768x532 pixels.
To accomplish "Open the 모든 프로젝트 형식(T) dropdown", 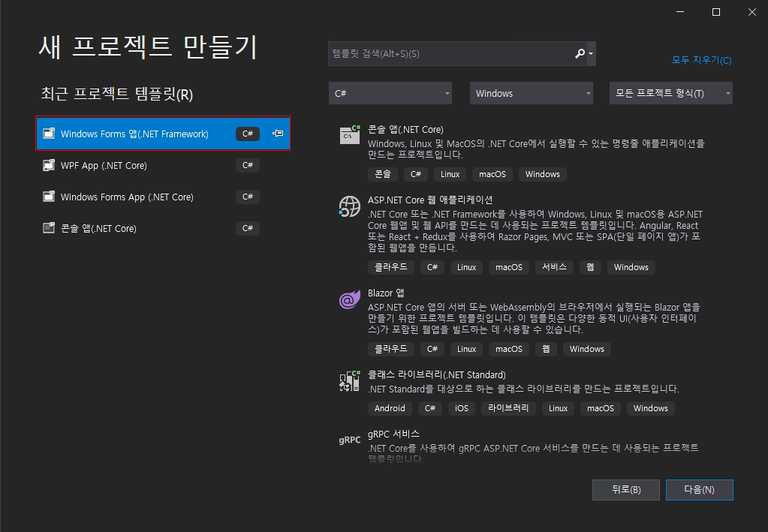I will (x=671, y=93).
